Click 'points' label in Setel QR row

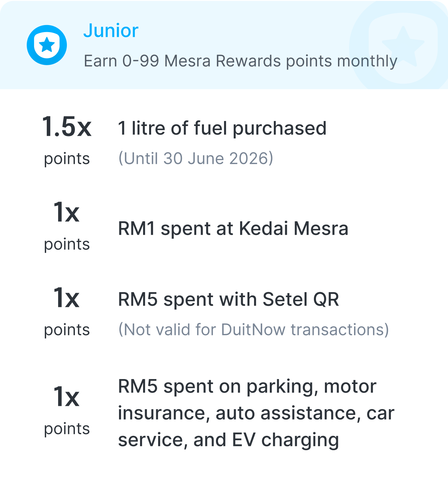tap(67, 330)
